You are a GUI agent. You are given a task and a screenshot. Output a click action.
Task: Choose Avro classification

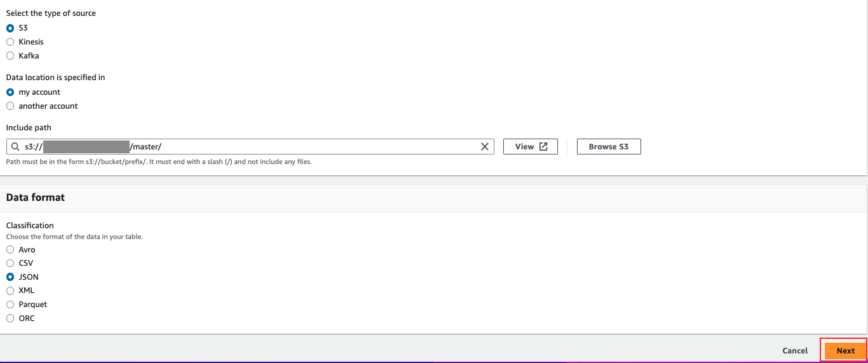[10, 250]
